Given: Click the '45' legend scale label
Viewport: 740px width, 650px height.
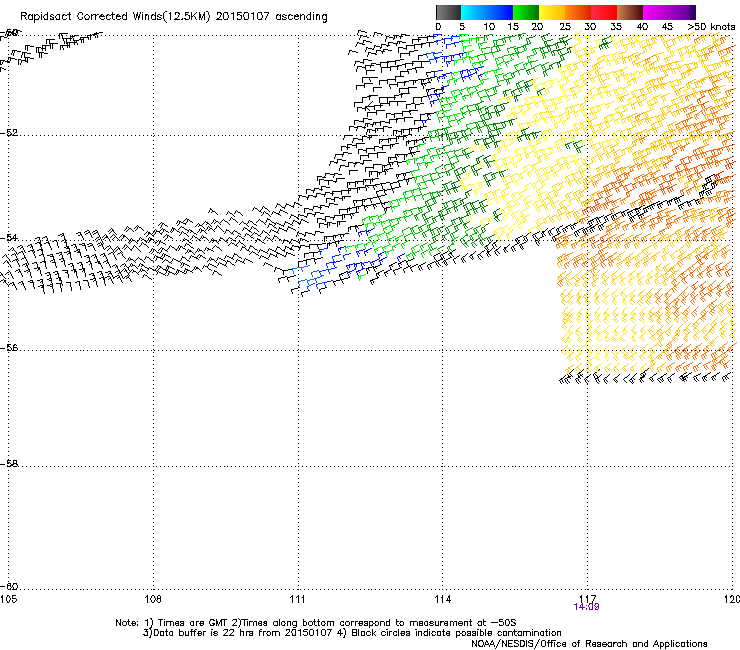Looking at the screenshot, I should click(x=667, y=27).
